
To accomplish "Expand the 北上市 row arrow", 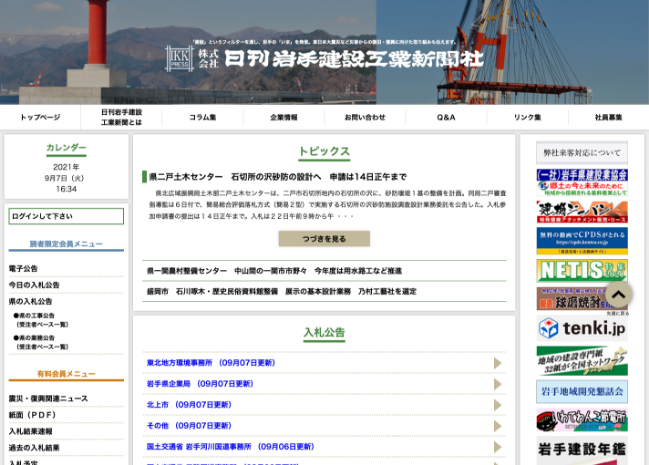I will 498,405.
